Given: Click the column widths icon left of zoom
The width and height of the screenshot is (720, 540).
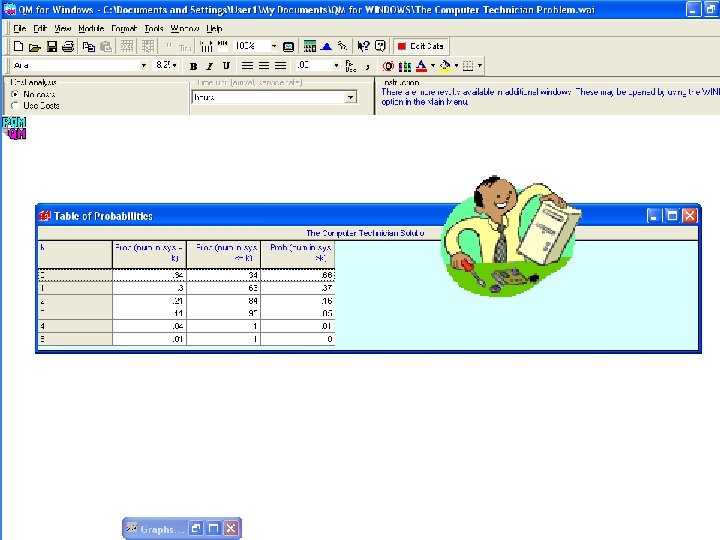Looking at the screenshot, I should tap(206, 46).
